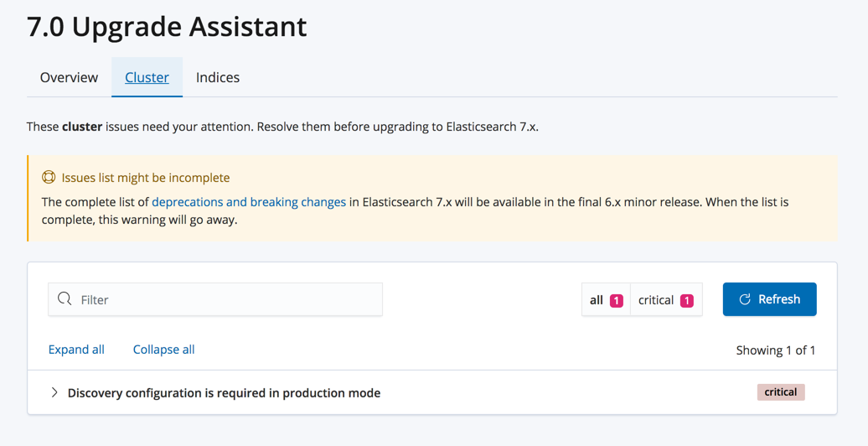Click the Discovery configuration issue title
Screen dimensions: 868x446
[x=224, y=392]
